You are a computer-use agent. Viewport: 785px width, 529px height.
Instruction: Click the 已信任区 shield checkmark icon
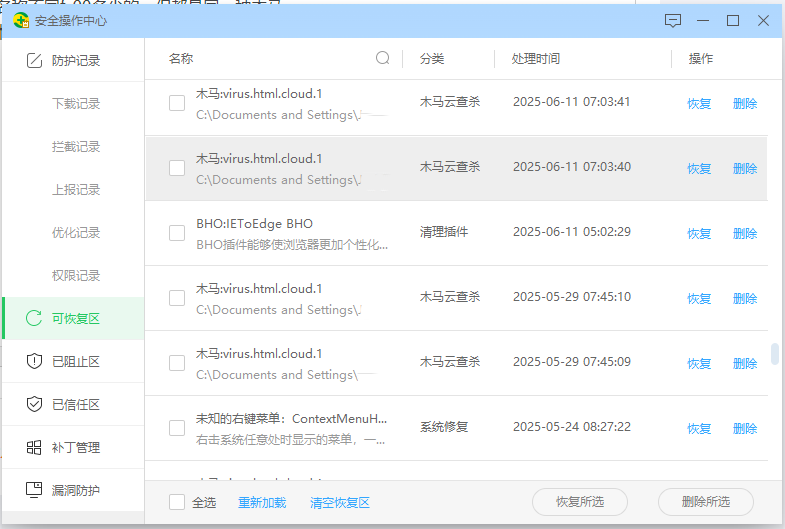[34, 404]
